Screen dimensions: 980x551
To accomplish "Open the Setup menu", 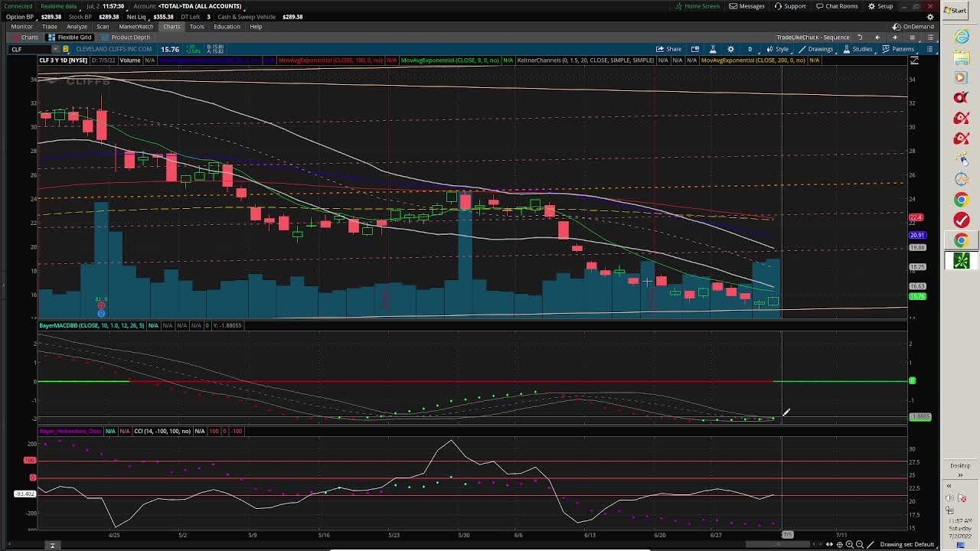I will pyautogui.click(x=880, y=6).
